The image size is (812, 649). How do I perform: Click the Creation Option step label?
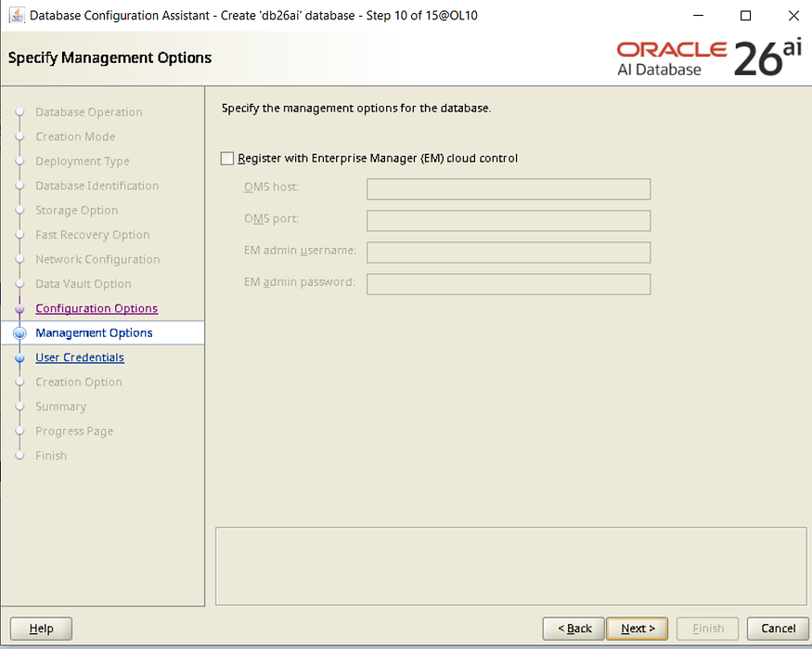point(79,382)
